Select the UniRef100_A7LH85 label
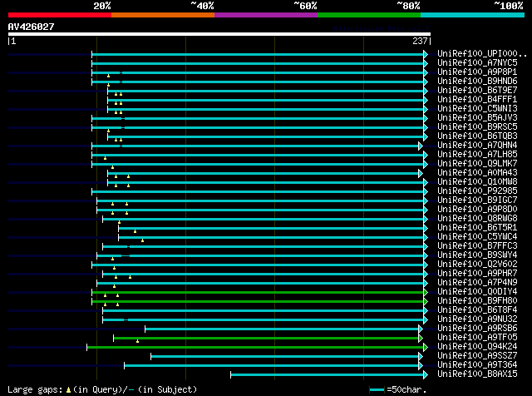Image resolution: width=532 pixels, height=396 pixels. (x=477, y=155)
